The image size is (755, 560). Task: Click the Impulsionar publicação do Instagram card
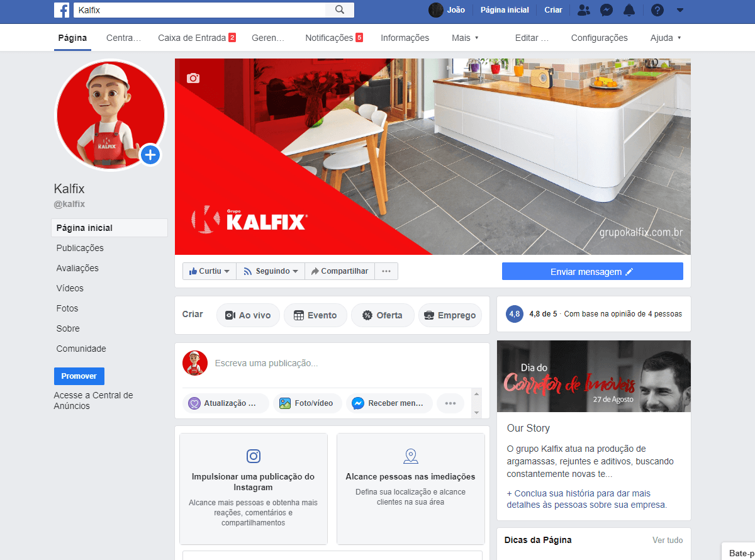(x=254, y=489)
